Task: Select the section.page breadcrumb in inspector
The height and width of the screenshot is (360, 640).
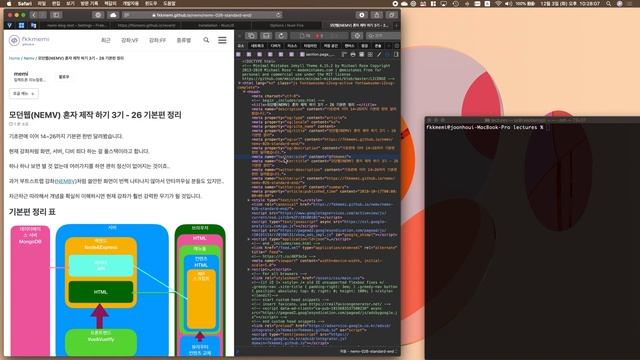Action: click(x=317, y=54)
